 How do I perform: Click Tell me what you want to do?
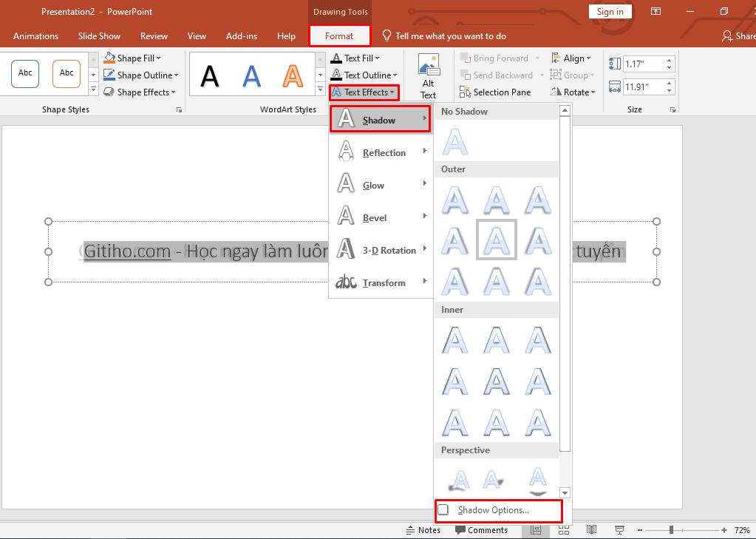coord(450,36)
